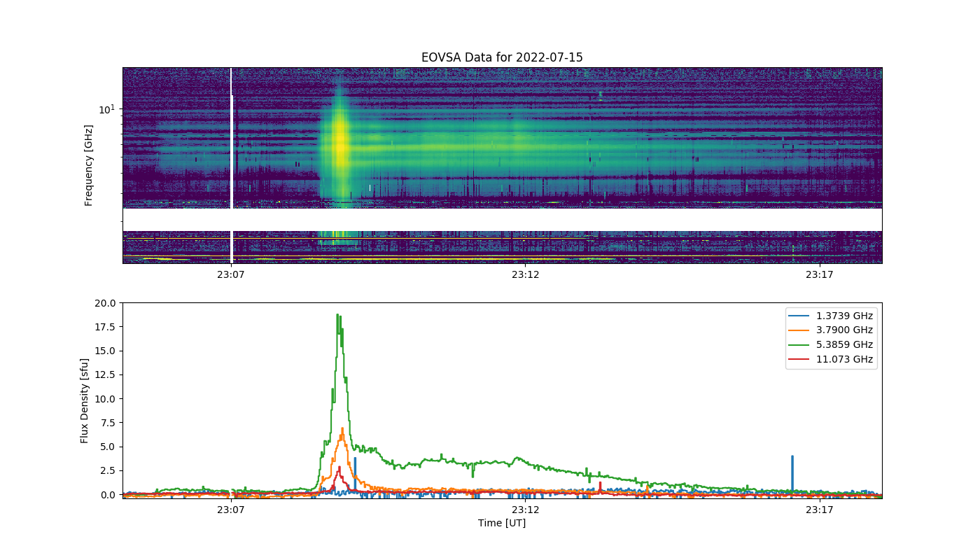This screenshot has height=560, width=980.
Task: Click the 23:12 tick label under spectrogram
Action: tap(525, 275)
